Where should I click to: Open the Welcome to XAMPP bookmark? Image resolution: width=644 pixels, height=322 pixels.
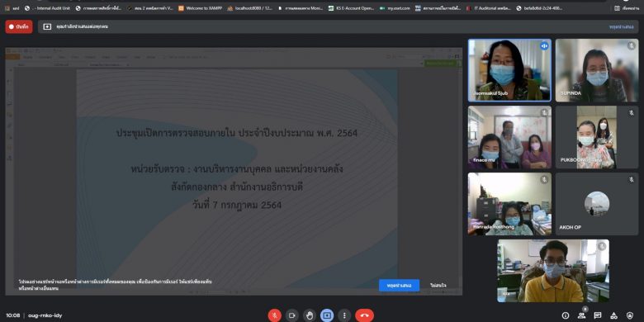pos(199,7)
